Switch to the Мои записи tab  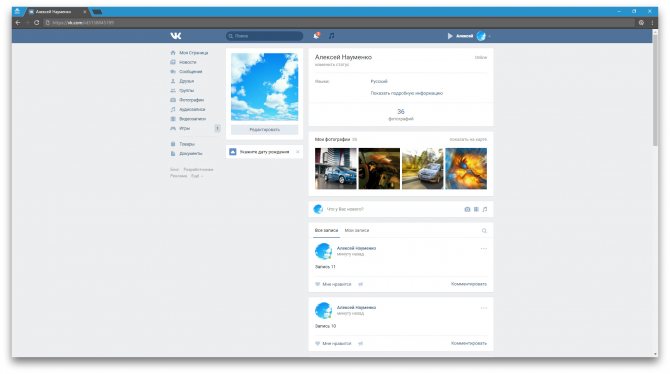click(357, 230)
